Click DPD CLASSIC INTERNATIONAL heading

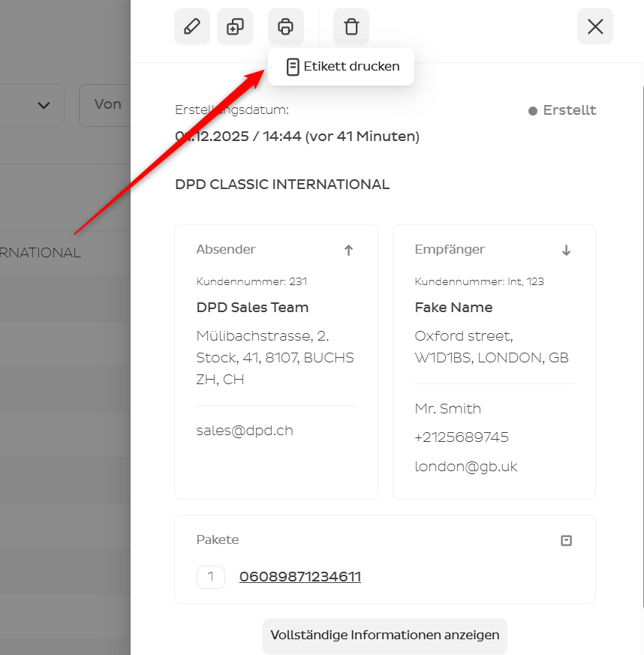tap(282, 185)
